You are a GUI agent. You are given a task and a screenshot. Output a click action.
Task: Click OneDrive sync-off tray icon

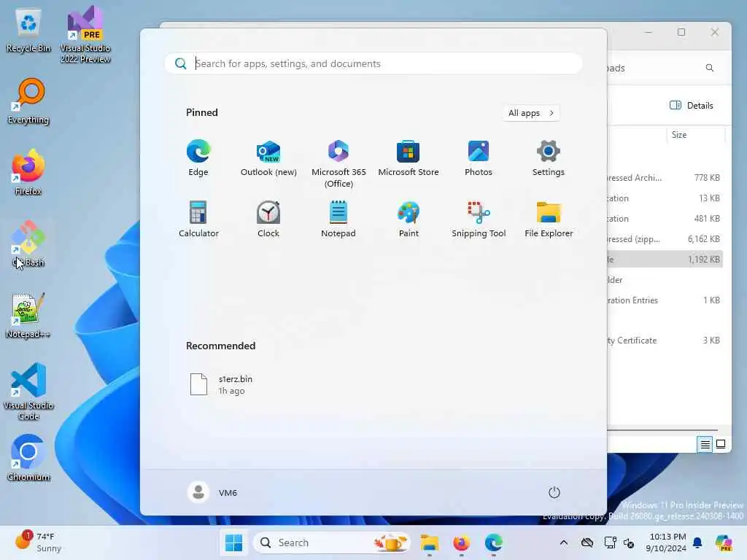[587, 542]
